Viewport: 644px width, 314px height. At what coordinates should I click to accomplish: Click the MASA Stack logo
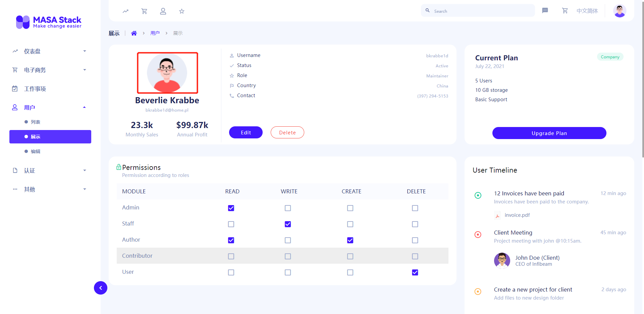48,22
